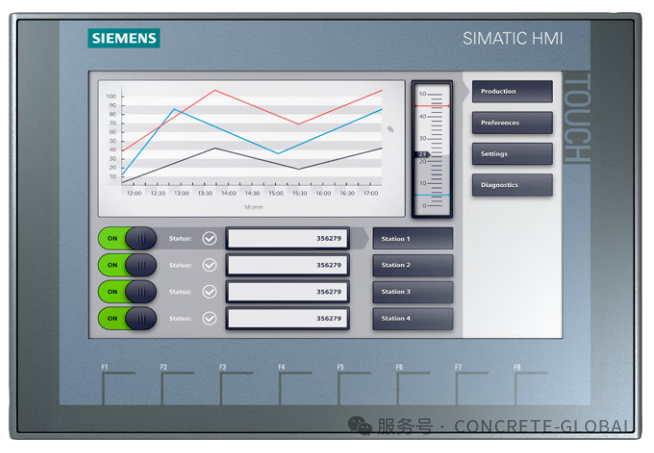Toggle the ON switch for Station 2
654x453 pixels.
pos(128,265)
